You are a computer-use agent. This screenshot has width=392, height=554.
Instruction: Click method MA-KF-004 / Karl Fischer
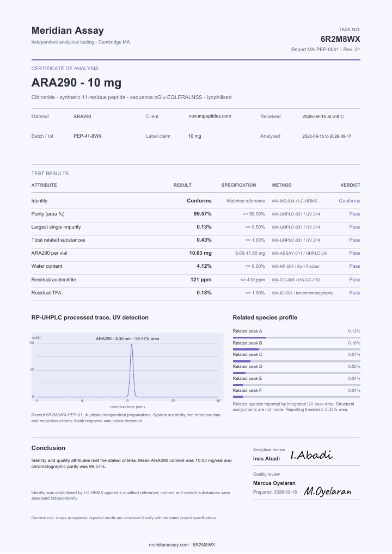(x=296, y=267)
